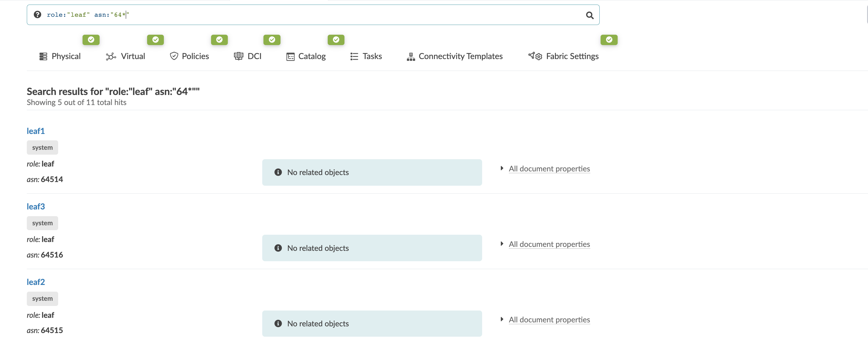Screen dimensions: 868x344
Task: Click the system tag under leaf2
Action: [x=42, y=299]
